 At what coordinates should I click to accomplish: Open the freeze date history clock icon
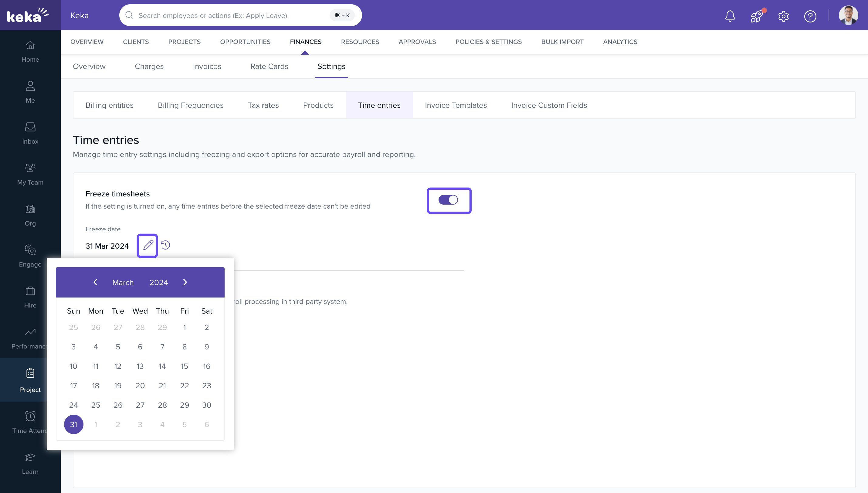[x=165, y=245]
